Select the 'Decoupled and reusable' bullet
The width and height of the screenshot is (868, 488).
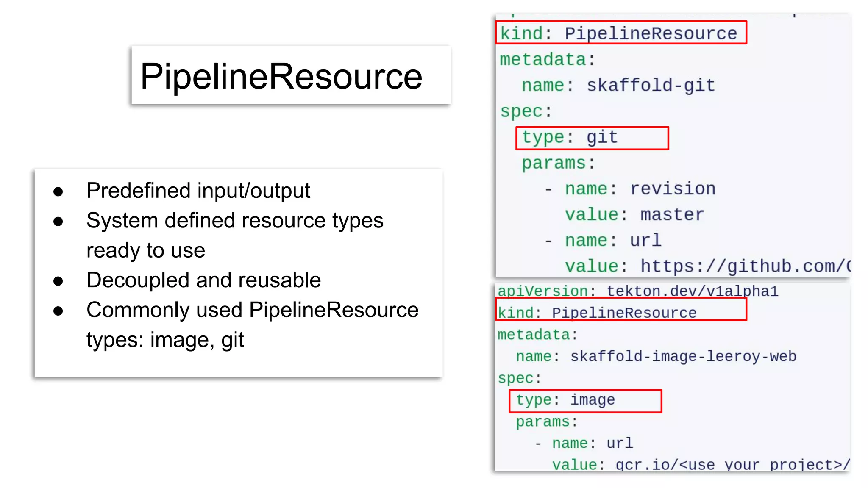[203, 280]
